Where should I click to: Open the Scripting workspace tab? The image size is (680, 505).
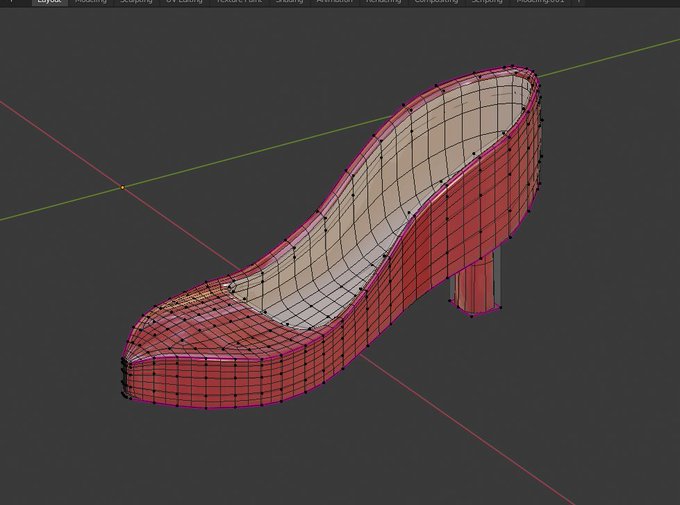[x=487, y=2]
